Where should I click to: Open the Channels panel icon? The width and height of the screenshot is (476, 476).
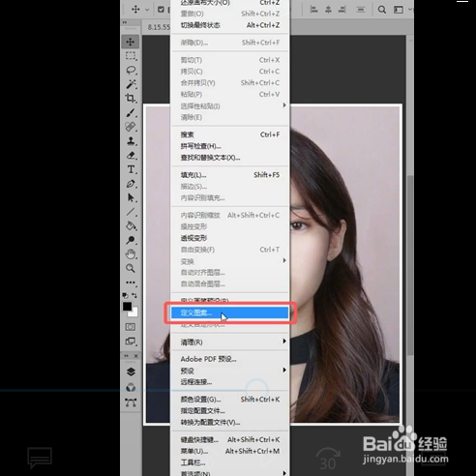click(x=131, y=387)
